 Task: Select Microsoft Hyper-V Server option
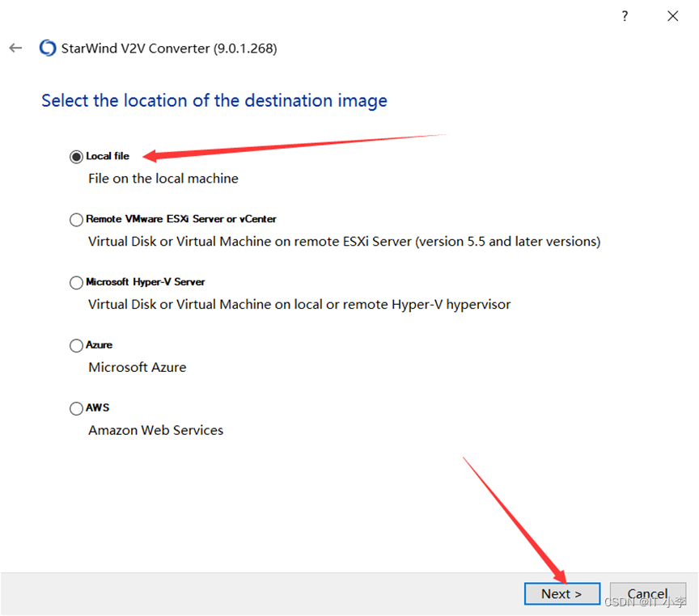point(76,282)
